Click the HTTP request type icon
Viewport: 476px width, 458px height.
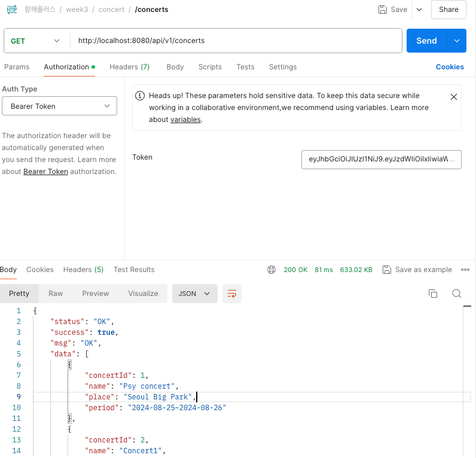12,10
